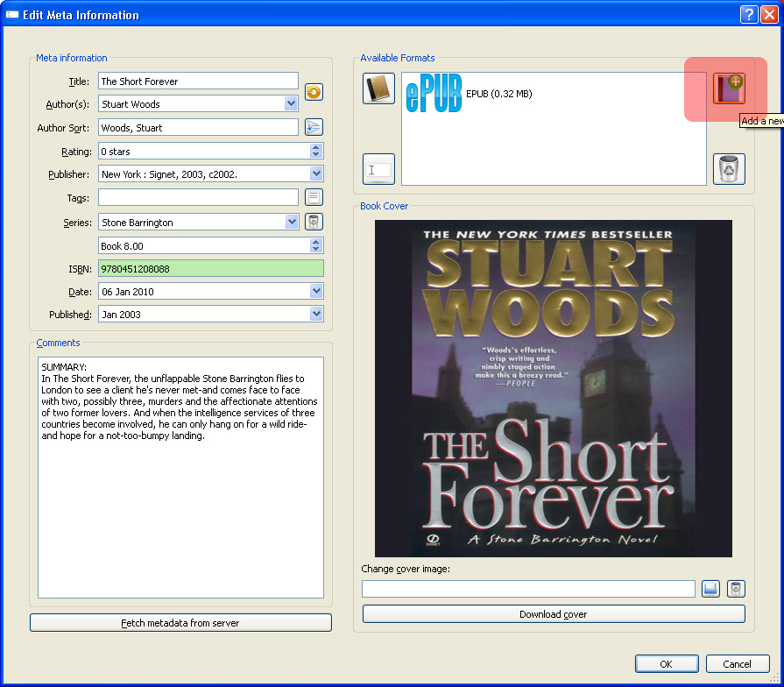Screen dimensions: 784x687
Task: Expand the Author(s) dropdown
Action: point(291,103)
